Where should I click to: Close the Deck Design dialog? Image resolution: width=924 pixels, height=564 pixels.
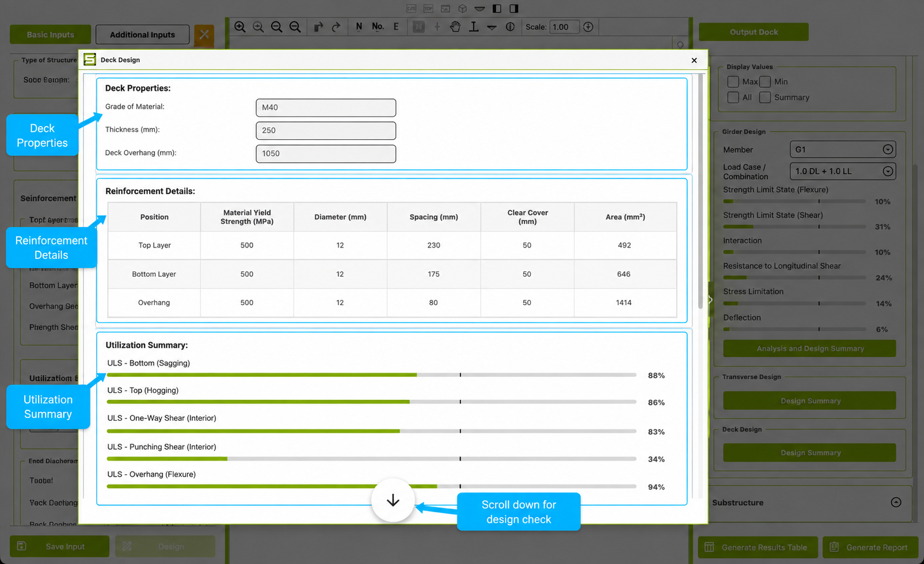click(694, 60)
